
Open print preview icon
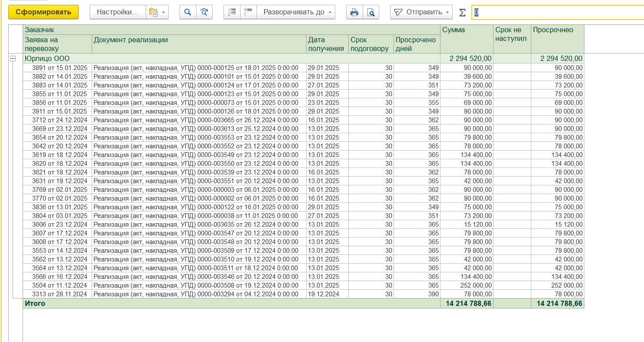tap(371, 12)
